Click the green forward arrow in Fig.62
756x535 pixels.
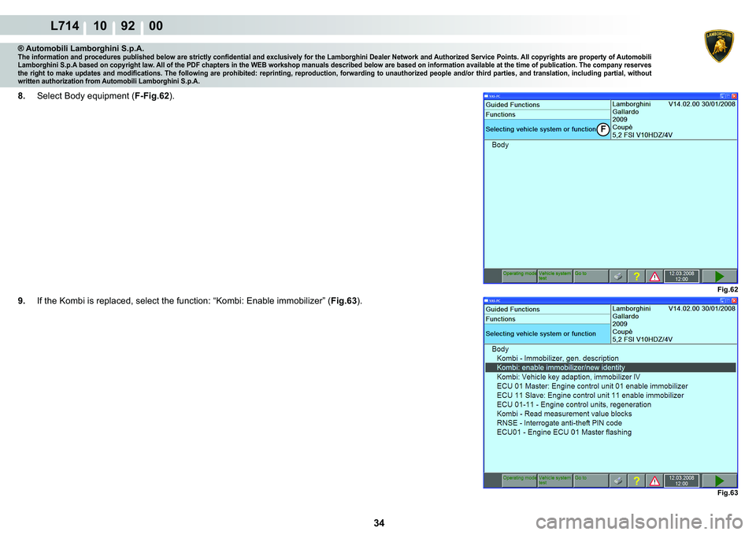point(719,277)
